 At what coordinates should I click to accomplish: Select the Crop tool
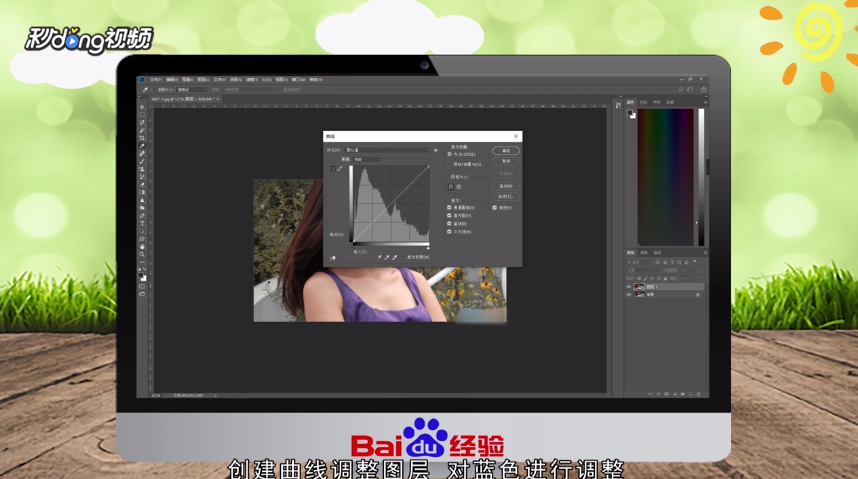pos(142,138)
